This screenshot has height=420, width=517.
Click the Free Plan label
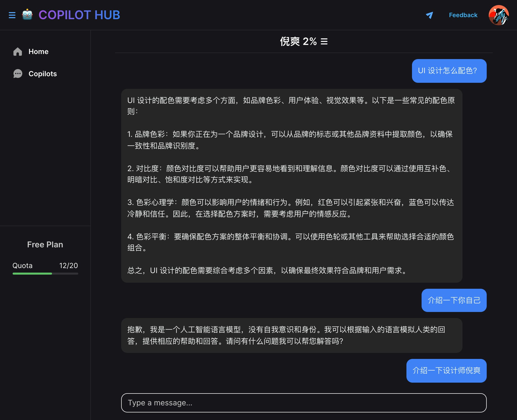[45, 244]
